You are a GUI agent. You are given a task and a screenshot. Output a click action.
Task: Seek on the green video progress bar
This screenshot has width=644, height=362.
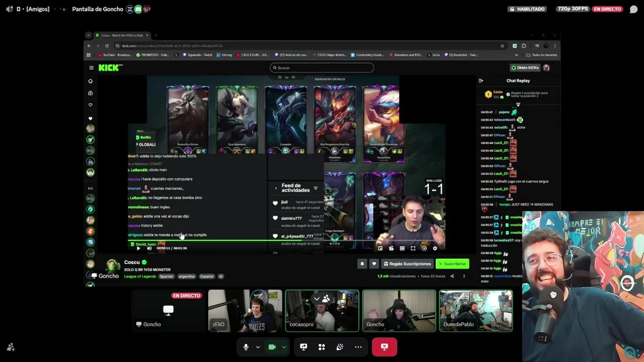coord(286,241)
